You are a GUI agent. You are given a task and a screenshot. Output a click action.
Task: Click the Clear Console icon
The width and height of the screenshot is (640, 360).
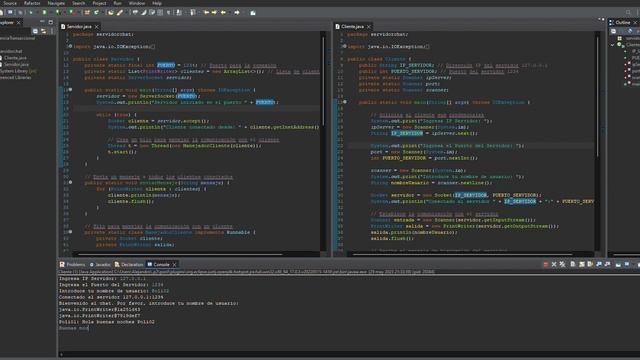point(573,264)
